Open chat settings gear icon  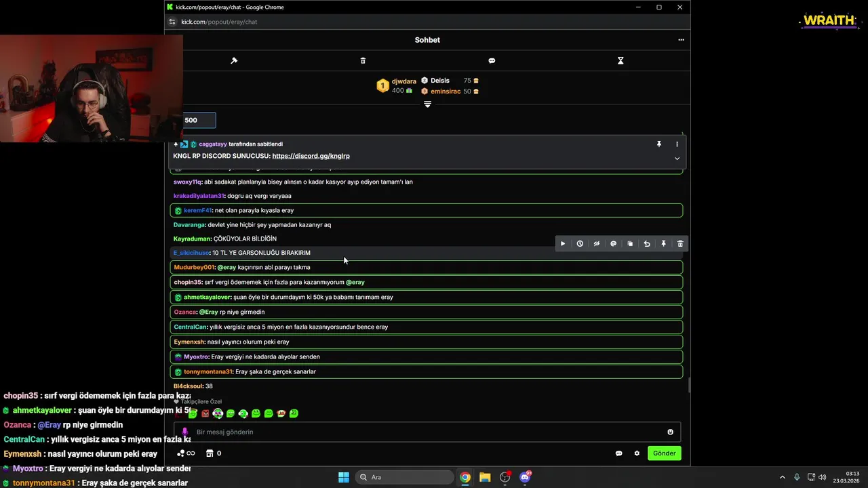[x=637, y=453]
